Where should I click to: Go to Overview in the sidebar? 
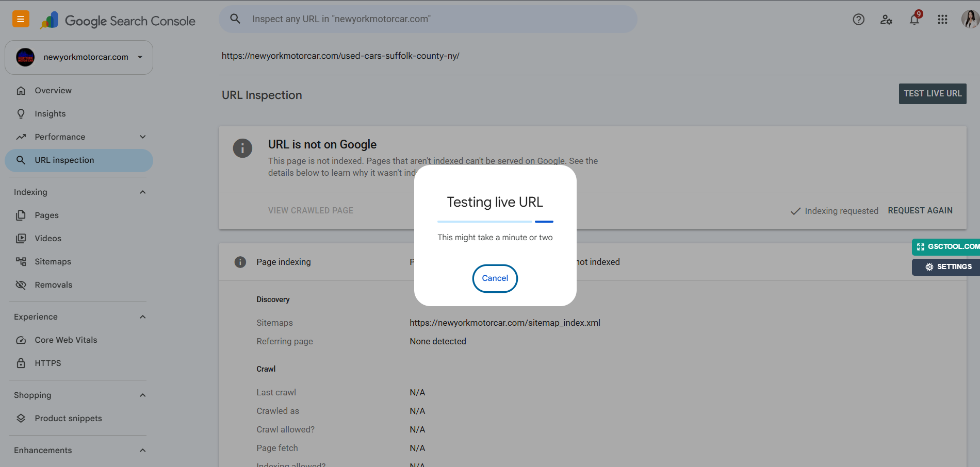pos(79,91)
